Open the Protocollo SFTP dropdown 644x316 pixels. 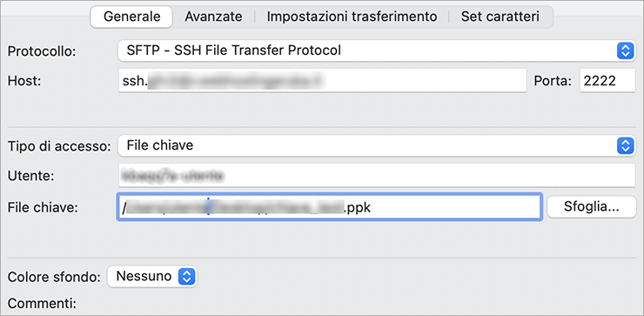[x=376, y=50]
